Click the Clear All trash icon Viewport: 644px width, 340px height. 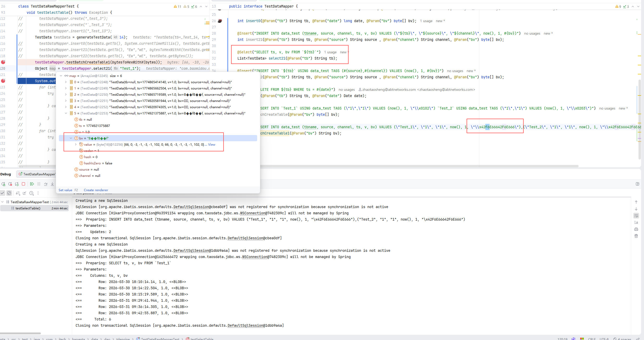[x=636, y=236]
